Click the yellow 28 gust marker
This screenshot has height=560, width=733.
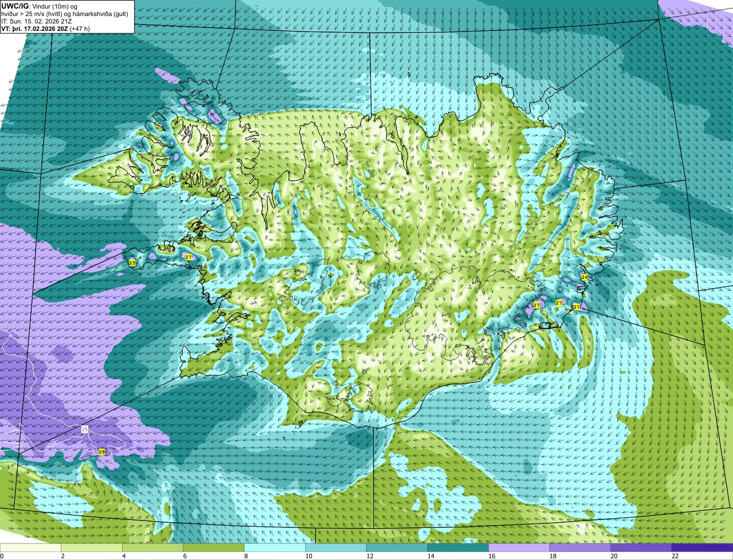[102, 452]
